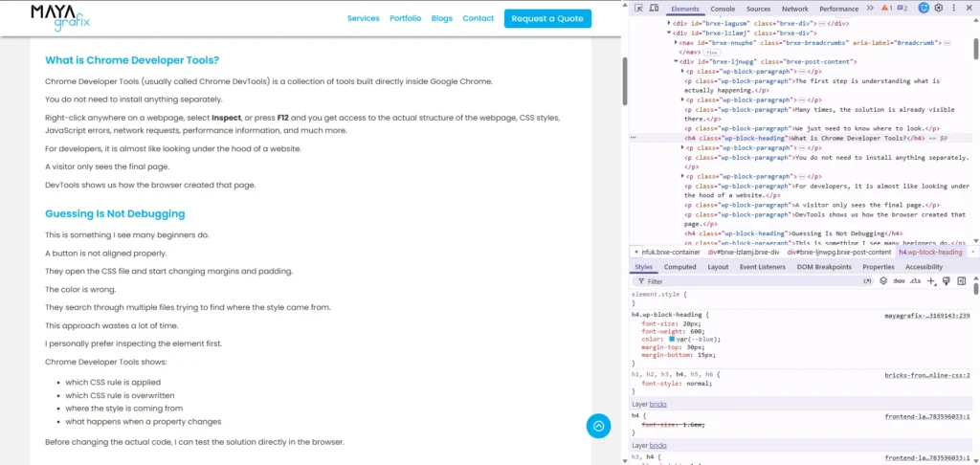Open the Accessibility pane tab
The height and width of the screenshot is (465, 980).
(x=924, y=267)
